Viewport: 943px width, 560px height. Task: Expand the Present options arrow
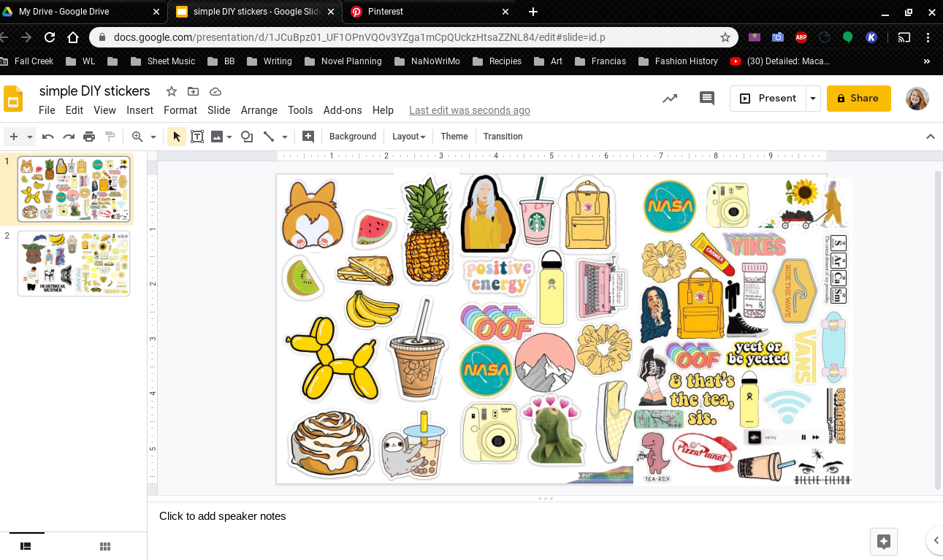812,97
